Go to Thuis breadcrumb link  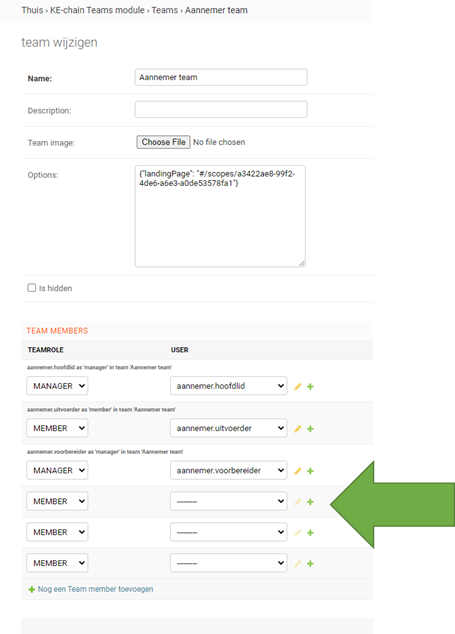click(32, 10)
